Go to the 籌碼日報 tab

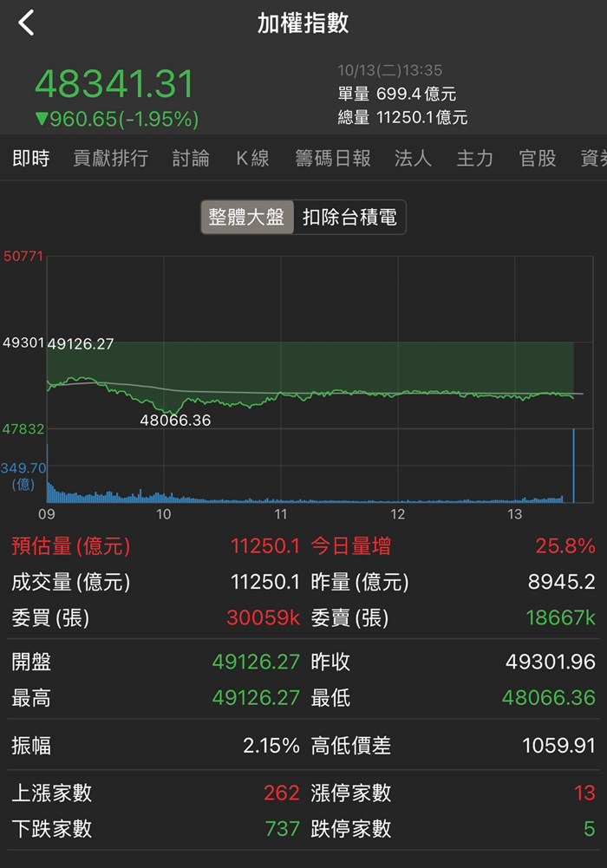(333, 159)
